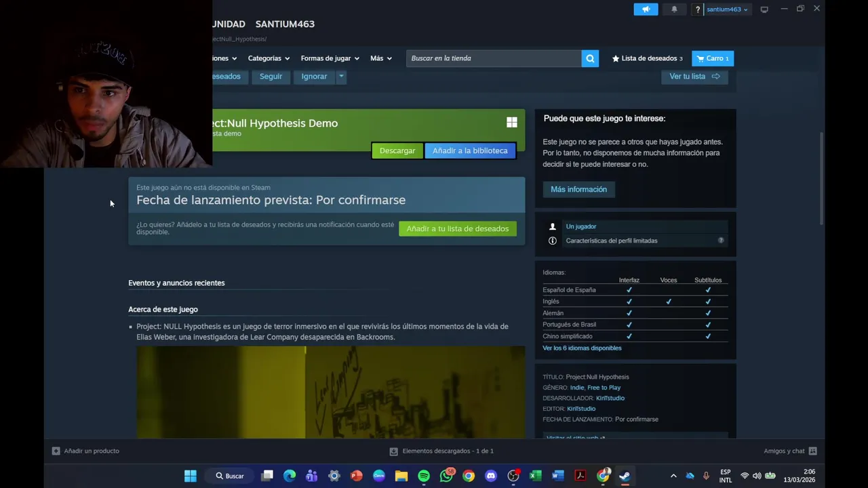868x488 pixels.
Task: Open Excel from the taskbar
Action: (x=536, y=476)
